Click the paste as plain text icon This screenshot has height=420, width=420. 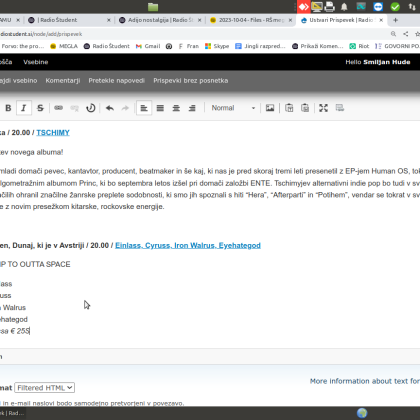289,108
